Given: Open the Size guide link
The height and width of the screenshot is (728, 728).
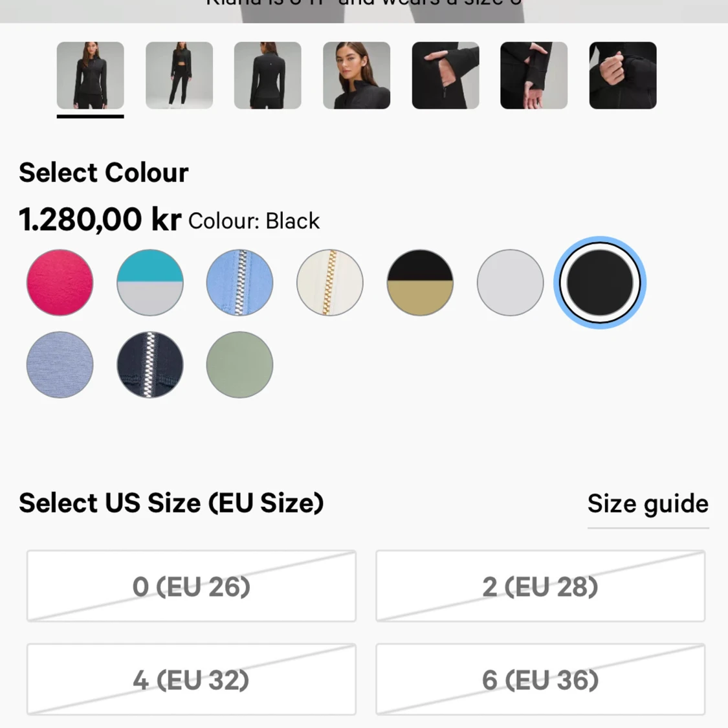Looking at the screenshot, I should point(648,503).
